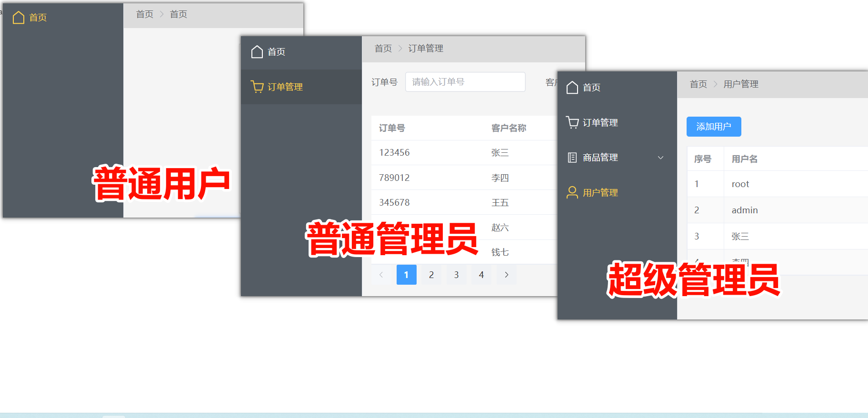The image size is (868, 418).
Task: Click home icon in 普通用户 window sidebar
Action: [x=19, y=18]
